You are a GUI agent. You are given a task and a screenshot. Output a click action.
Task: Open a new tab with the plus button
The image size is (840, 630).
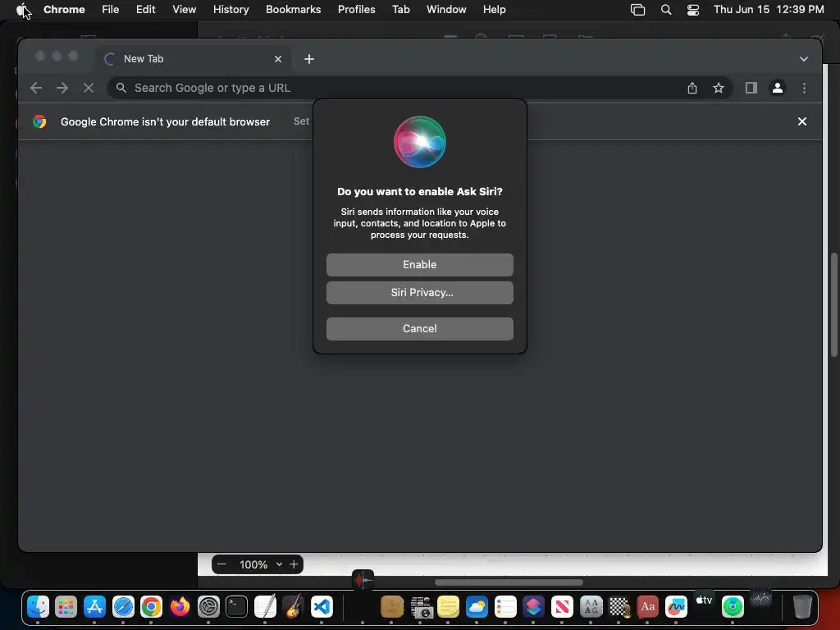[309, 59]
